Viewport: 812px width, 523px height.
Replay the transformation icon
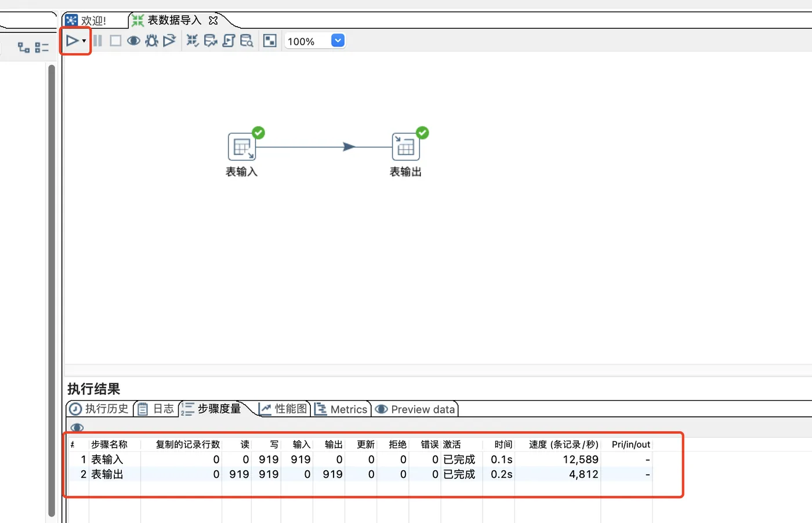[169, 41]
